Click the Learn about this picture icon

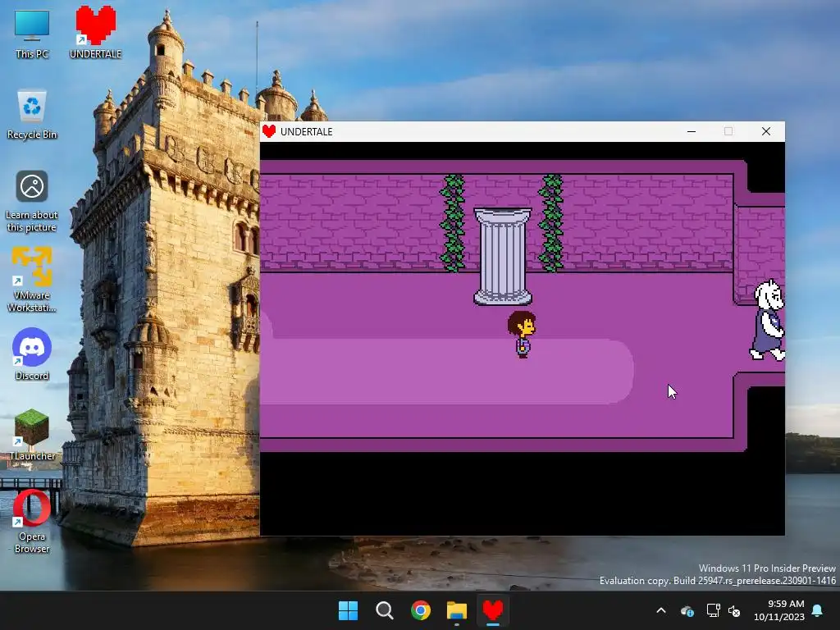pyautogui.click(x=32, y=202)
